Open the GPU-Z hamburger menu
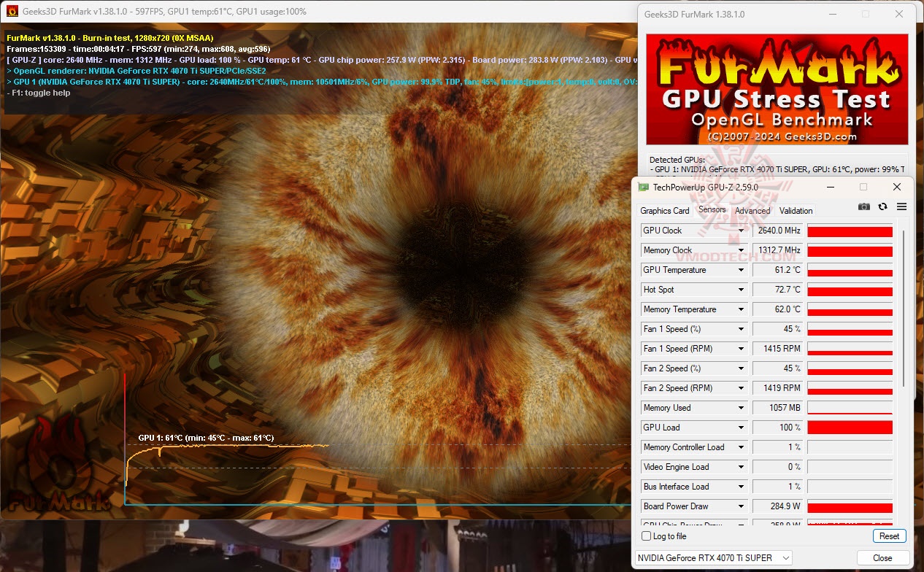This screenshot has height=572, width=924. point(902,206)
